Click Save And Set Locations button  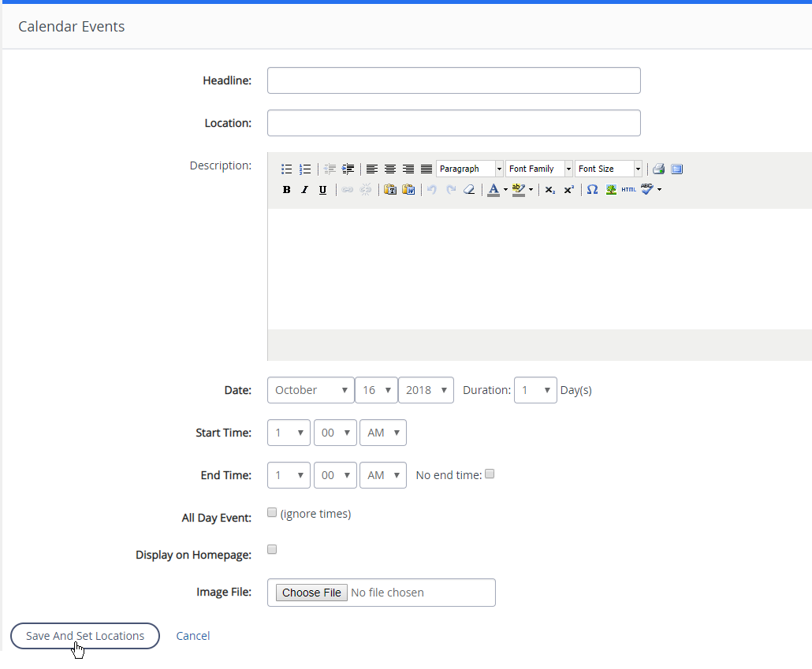85,636
